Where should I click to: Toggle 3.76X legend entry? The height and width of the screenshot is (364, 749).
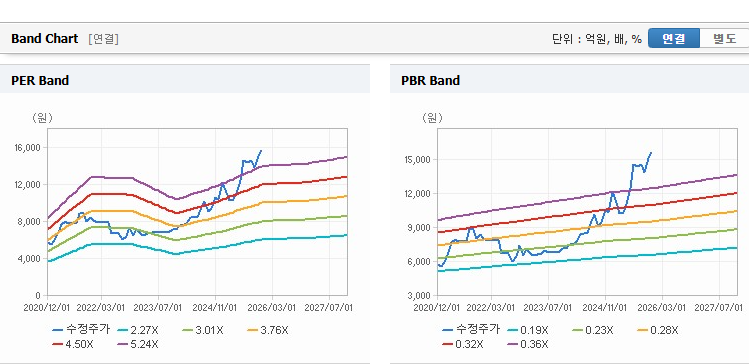click(x=268, y=330)
